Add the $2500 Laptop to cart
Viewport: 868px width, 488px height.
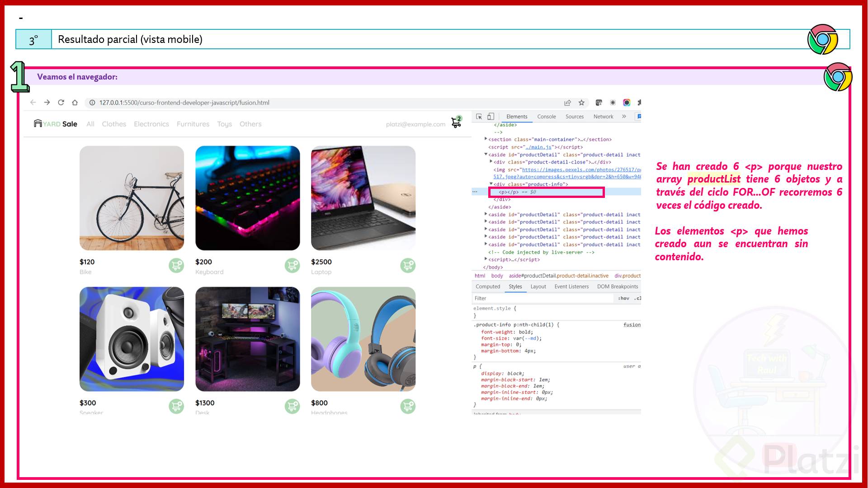click(x=408, y=265)
